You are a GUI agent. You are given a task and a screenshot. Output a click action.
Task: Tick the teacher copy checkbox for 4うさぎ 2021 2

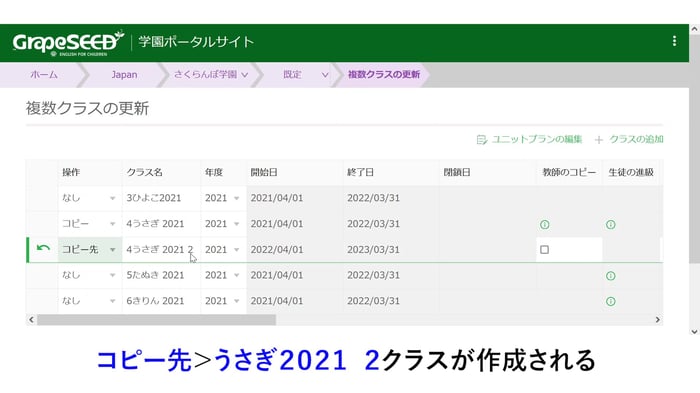[544, 250]
